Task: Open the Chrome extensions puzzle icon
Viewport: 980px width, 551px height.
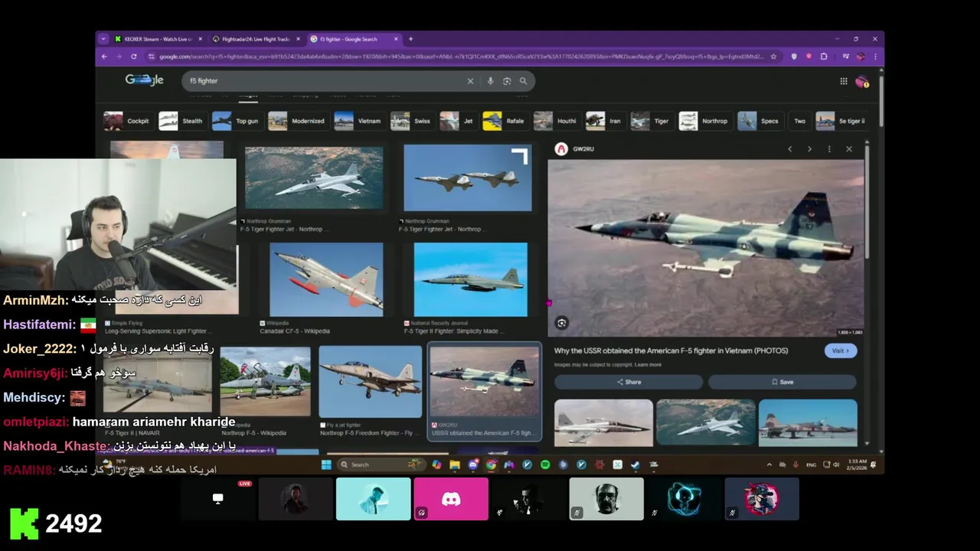Action: pyautogui.click(x=824, y=57)
